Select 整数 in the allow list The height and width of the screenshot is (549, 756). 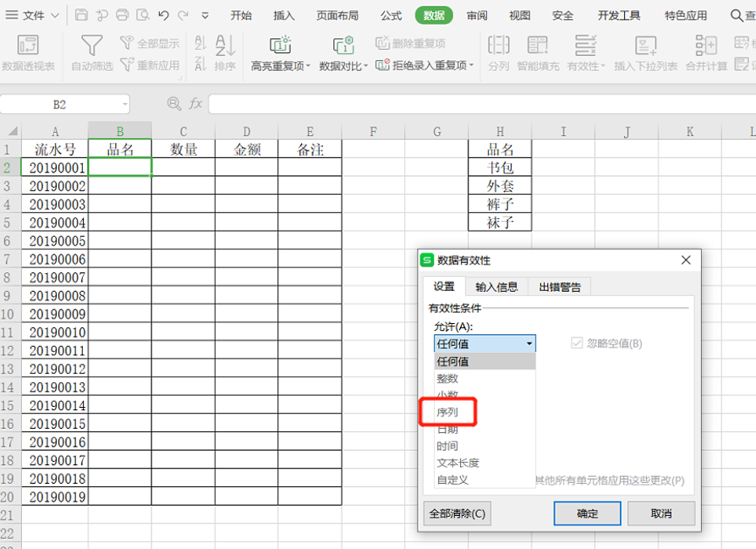485,378
